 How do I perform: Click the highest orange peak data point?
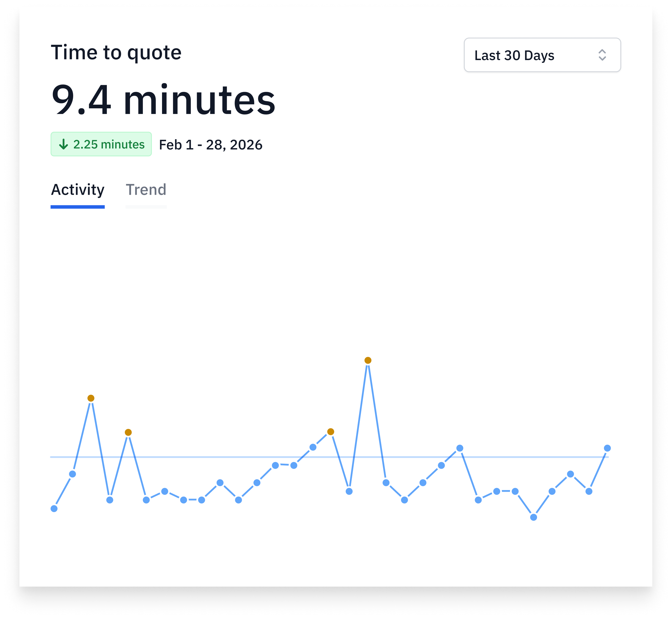click(x=367, y=360)
